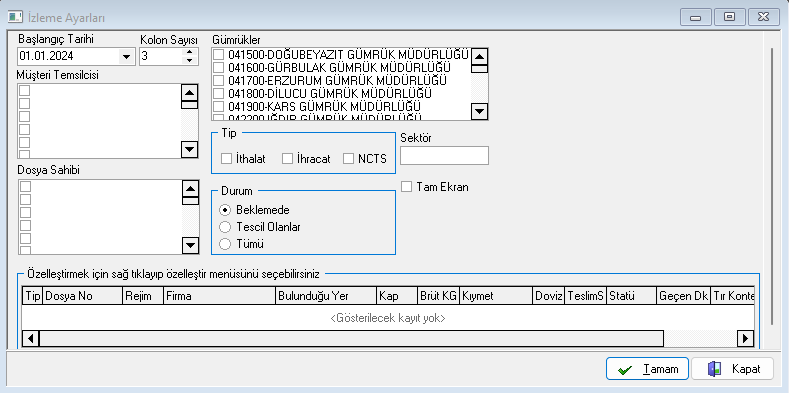Click the dialog vertical scrollbar

coord(772,186)
